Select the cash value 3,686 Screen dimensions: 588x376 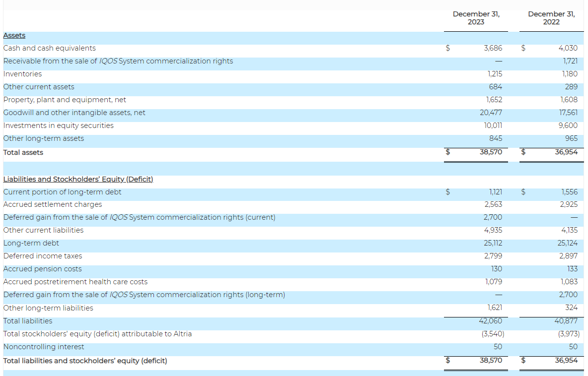click(493, 48)
